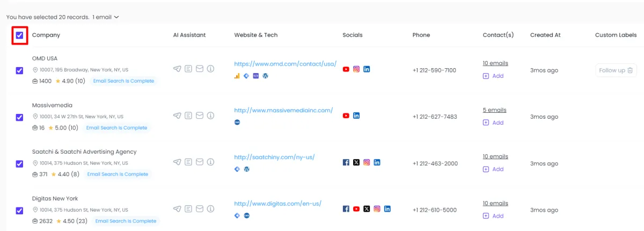Uncheck the Saatchi & Saatchi row checkbox
This screenshot has height=231, width=644.
point(20,164)
